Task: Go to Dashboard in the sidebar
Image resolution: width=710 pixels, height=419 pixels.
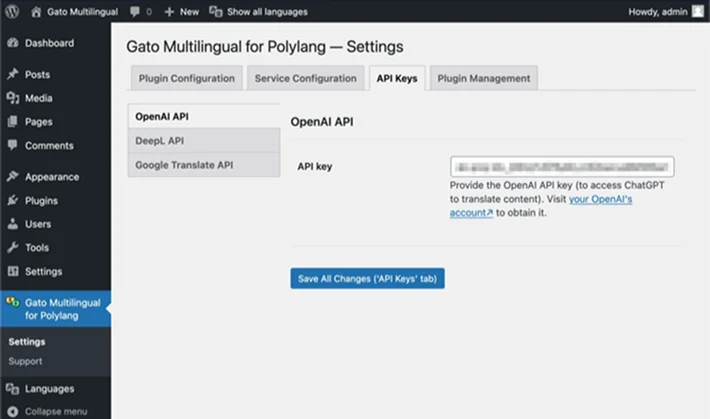Action: coord(49,43)
